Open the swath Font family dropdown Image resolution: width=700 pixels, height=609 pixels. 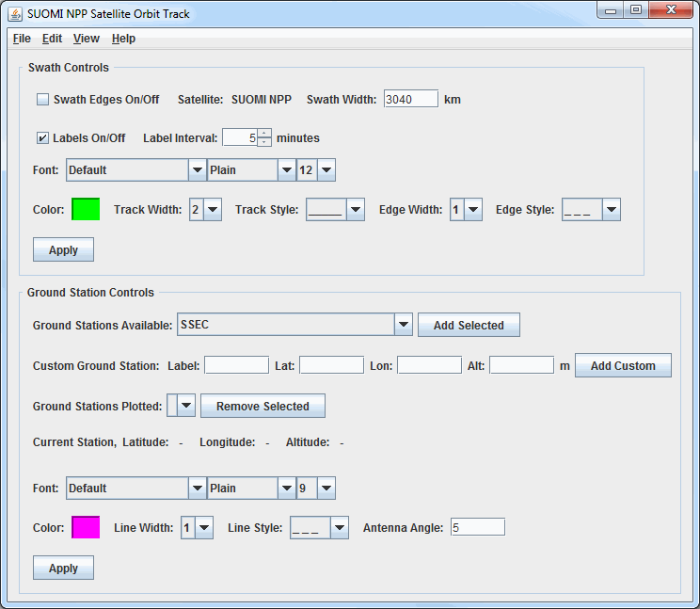[136, 170]
